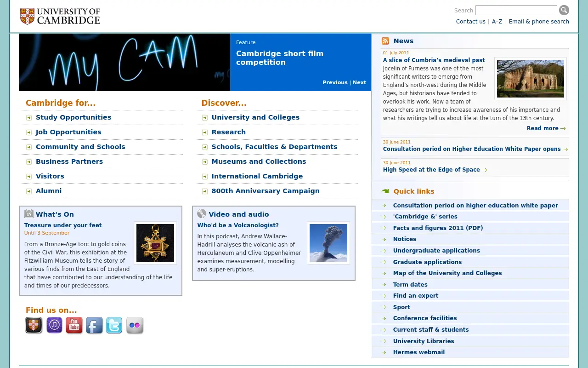Screen dimensions: 588x368
Task: Open the Facebook page icon
Action: point(95,325)
